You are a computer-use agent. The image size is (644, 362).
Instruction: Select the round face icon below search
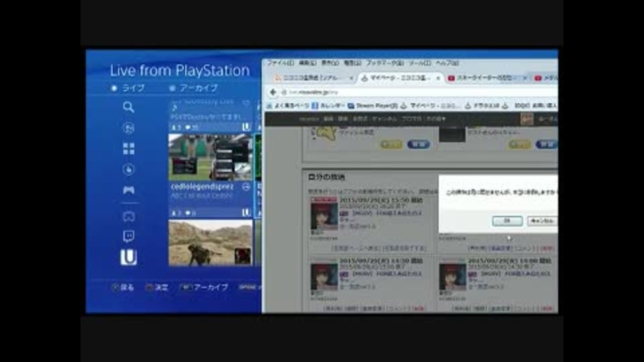(x=129, y=127)
